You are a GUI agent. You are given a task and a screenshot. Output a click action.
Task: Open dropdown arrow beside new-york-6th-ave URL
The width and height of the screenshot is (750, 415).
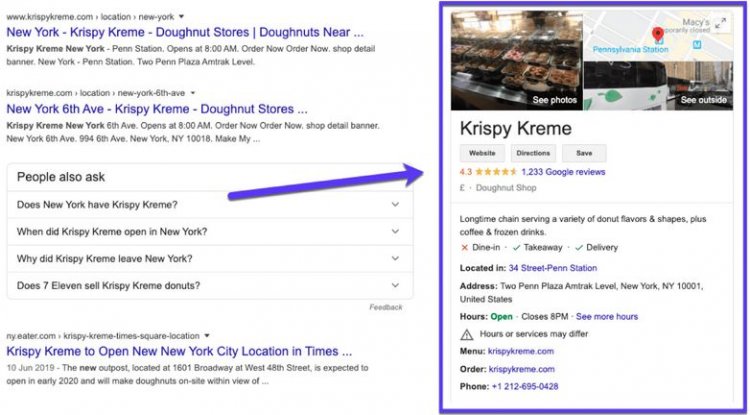coord(193,93)
